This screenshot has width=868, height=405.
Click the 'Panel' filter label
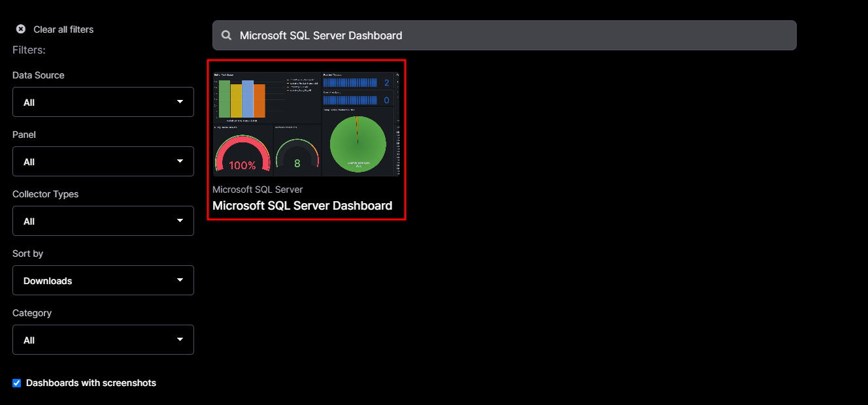coord(24,135)
